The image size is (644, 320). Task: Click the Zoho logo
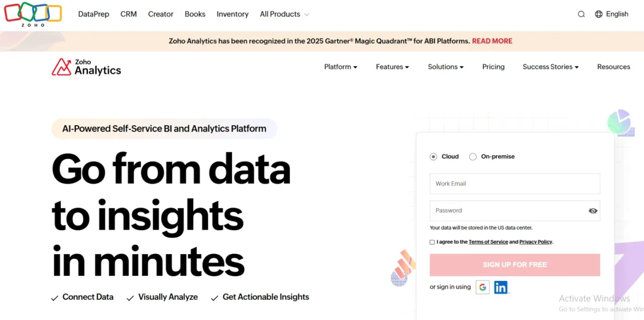(x=33, y=14)
